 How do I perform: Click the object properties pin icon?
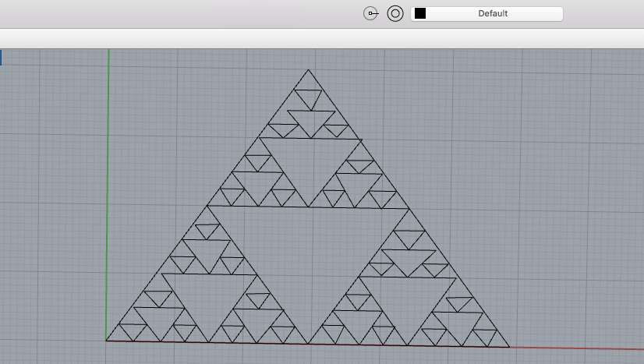(370, 13)
